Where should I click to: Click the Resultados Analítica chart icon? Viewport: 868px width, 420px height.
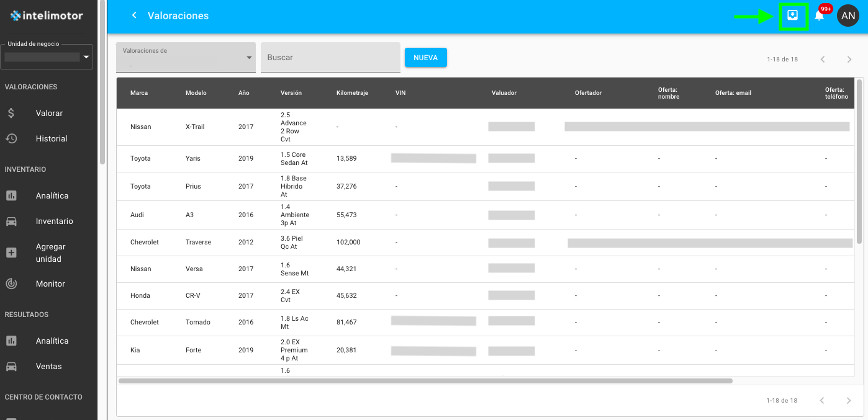tap(11, 341)
